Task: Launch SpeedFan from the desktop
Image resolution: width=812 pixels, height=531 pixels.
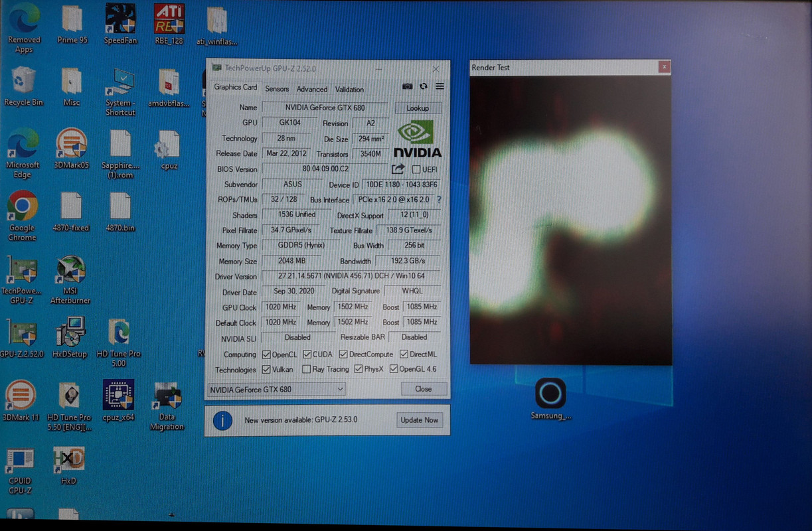Action: click(120, 24)
